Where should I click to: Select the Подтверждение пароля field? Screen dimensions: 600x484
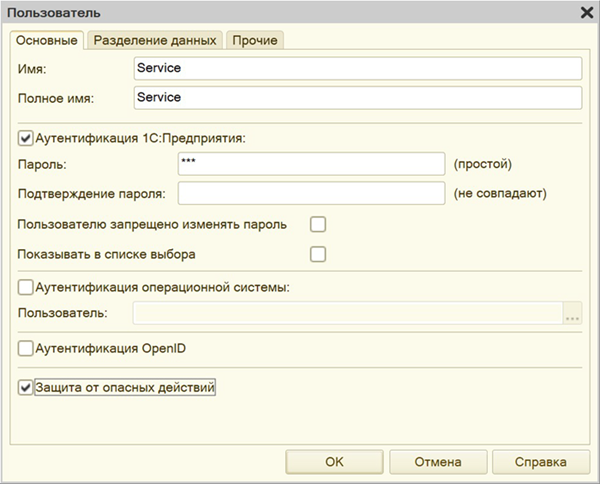click(x=310, y=193)
